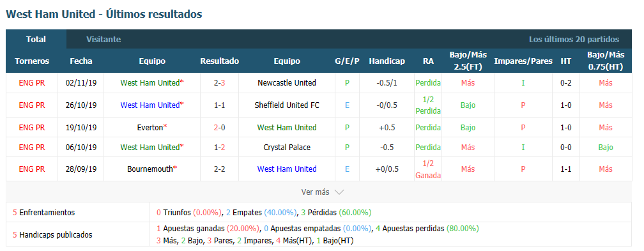The width and height of the screenshot is (644, 251).
Task: Click the blue West Ham United on 28/09/19
Action: coord(287,169)
